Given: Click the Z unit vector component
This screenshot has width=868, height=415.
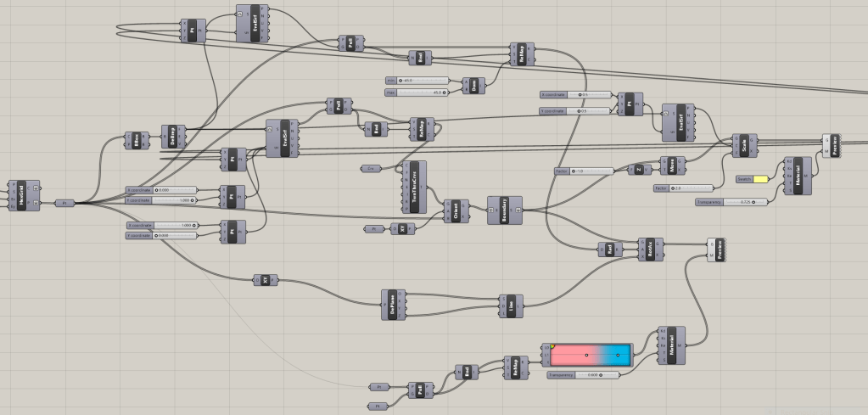Looking at the screenshot, I should click(x=638, y=170).
